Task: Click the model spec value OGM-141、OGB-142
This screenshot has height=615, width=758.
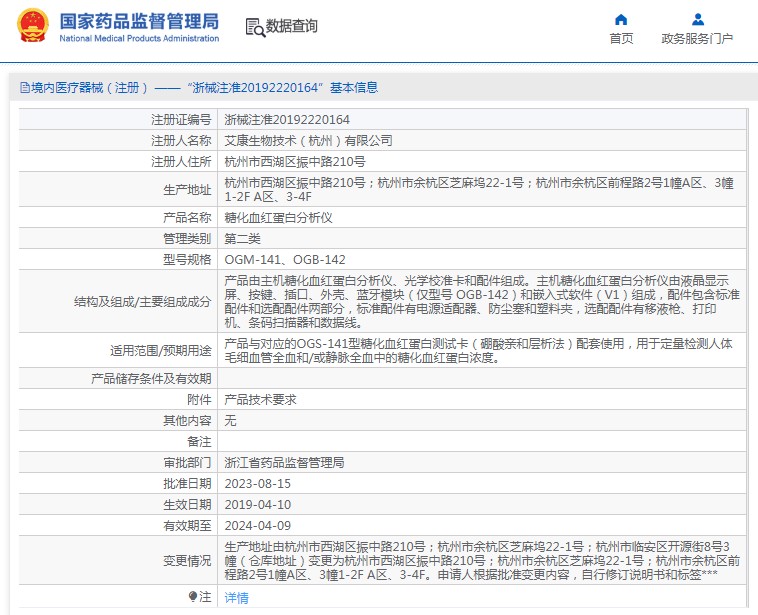Action: (285, 258)
